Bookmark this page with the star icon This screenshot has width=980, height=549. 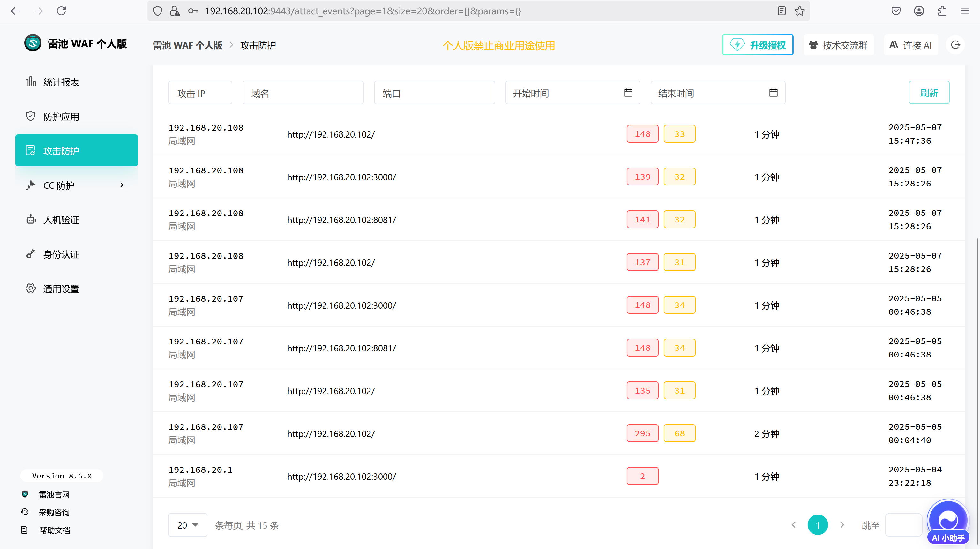click(800, 11)
